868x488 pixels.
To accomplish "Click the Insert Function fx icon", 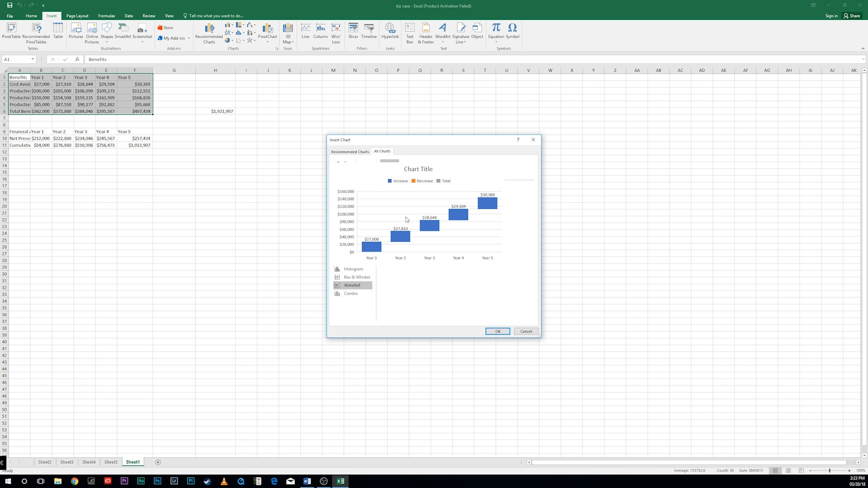I will (x=77, y=59).
